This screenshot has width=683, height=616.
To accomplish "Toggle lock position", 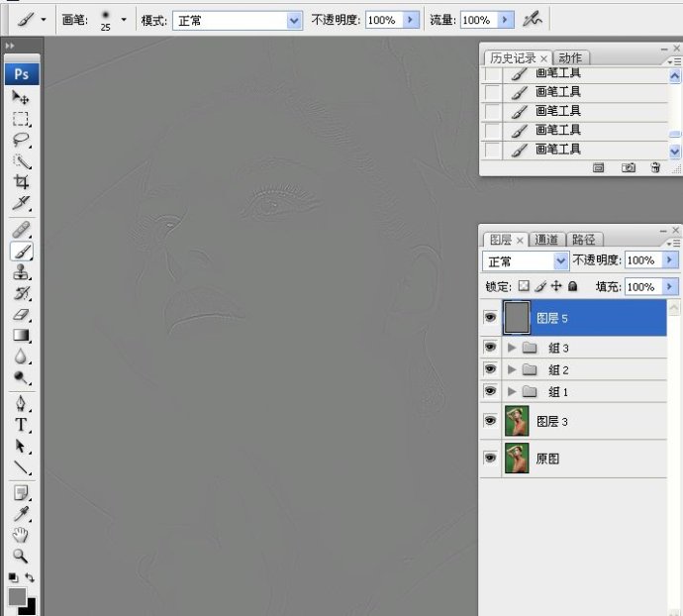I will (x=556, y=286).
